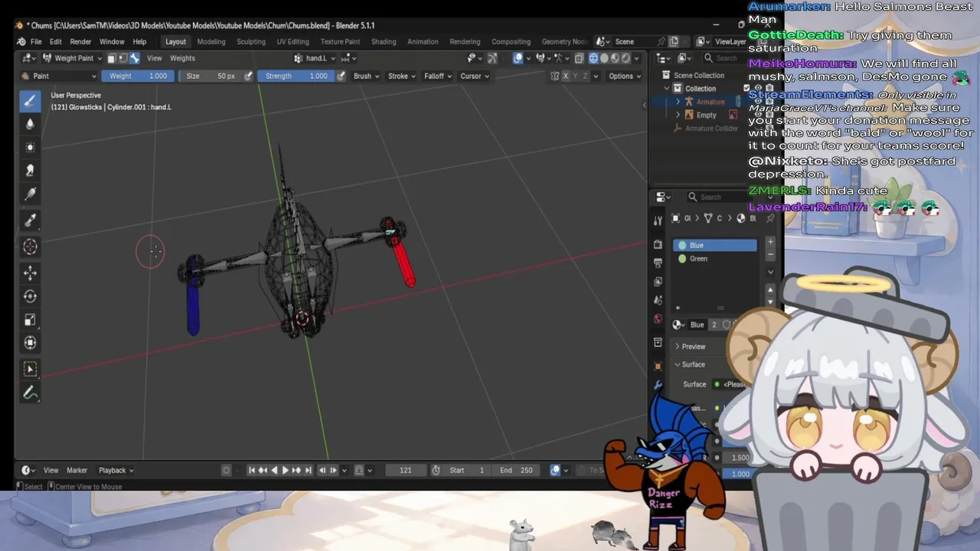This screenshot has height=551, width=980.
Task: Select the Rotate tool
Action: tap(31, 296)
